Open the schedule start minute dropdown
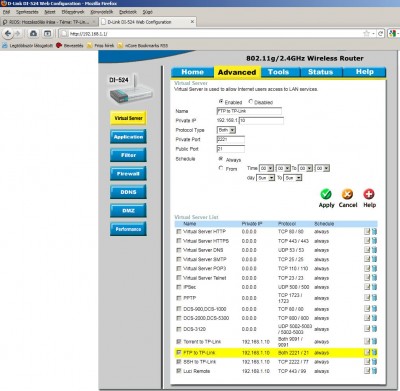400x391 pixels. pos(283,168)
